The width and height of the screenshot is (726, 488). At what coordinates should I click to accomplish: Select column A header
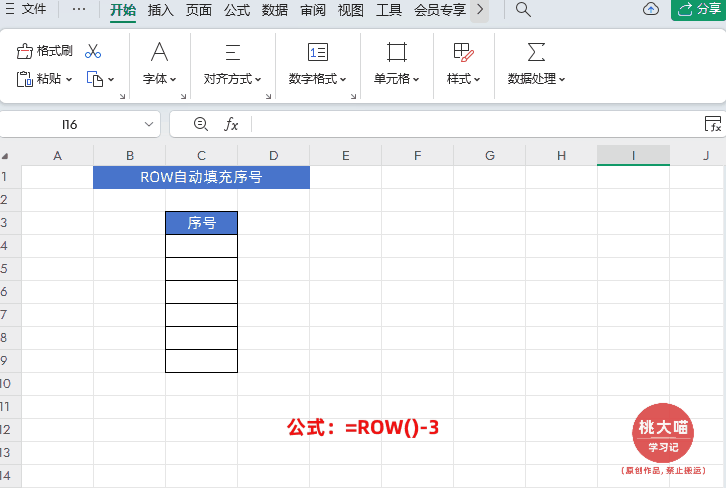[x=57, y=156]
